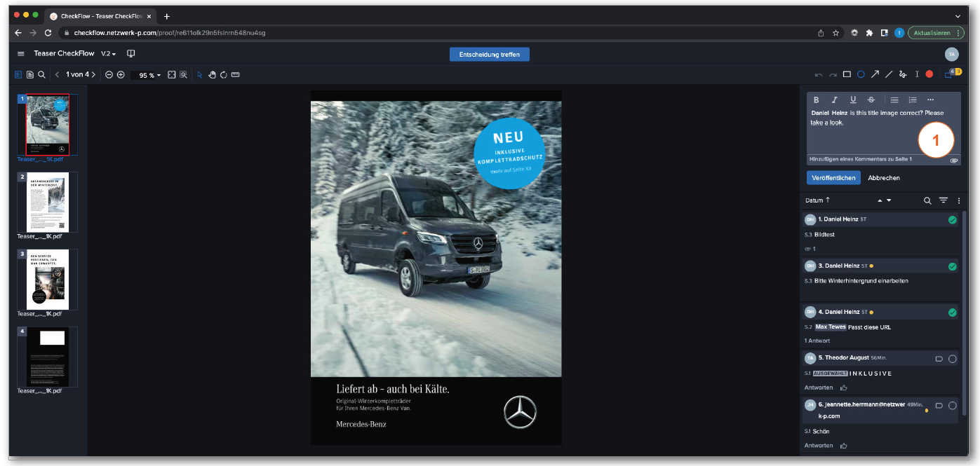Viewport: 980px width, 466px height.
Task: Select the arrow annotation tool
Action: [875, 74]
